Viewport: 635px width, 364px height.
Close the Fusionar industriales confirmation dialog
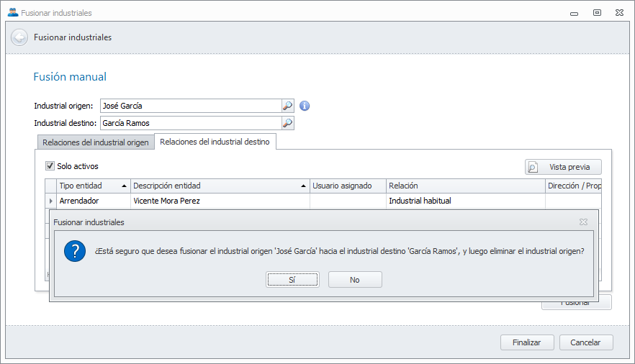click(x=583, y=222)
